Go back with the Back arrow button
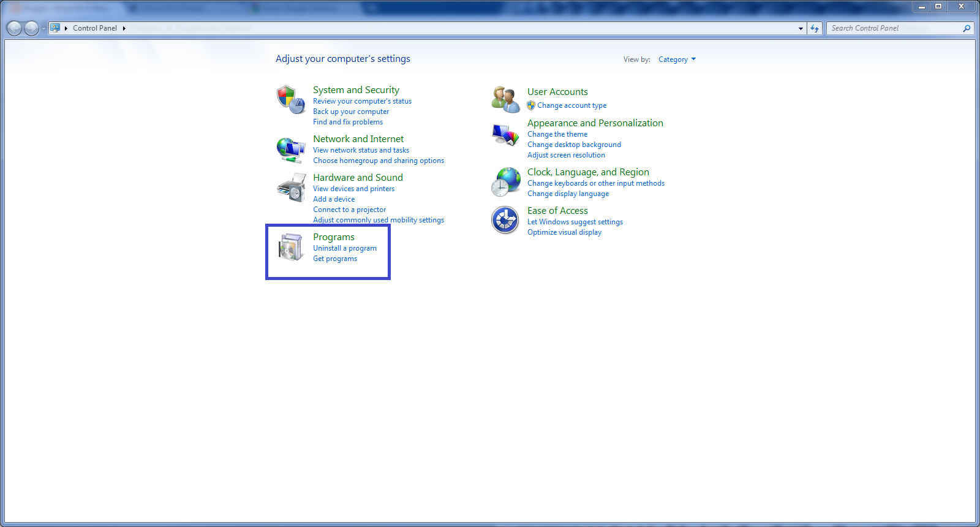 (x=14, y=28)
